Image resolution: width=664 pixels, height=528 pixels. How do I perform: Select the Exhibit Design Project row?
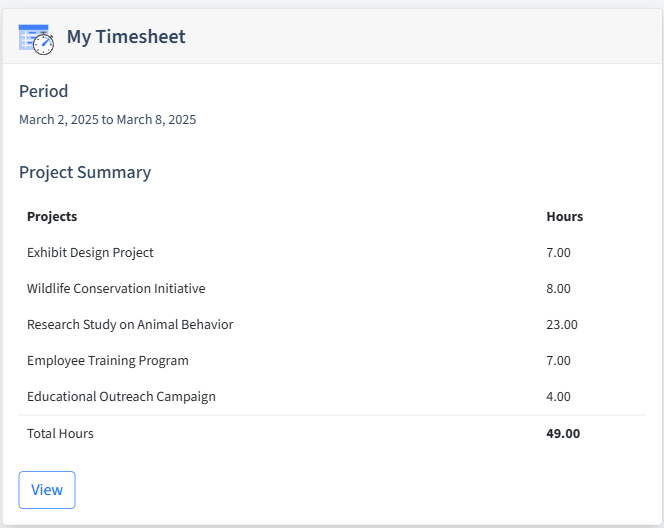(x=332, y=252)
